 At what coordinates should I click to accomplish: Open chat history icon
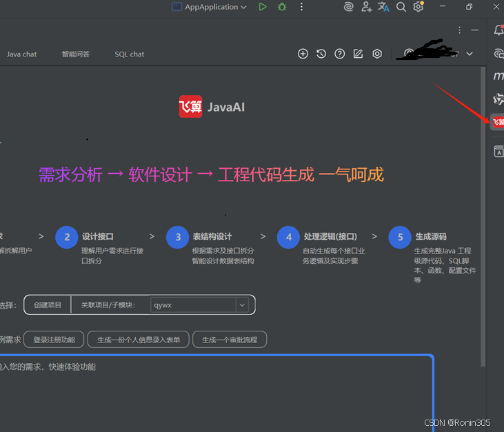(321, 54)
